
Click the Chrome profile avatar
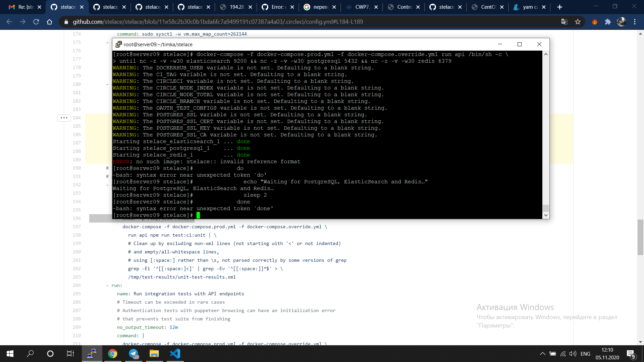pyautogui.click(x=622, y=21)
